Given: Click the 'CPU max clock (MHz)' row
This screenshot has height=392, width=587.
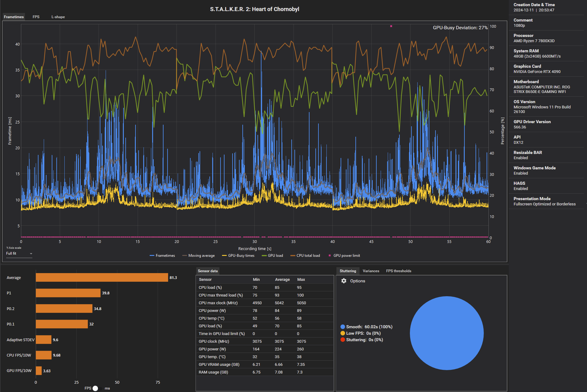Looking at the screenshot, I should point(265,303).
